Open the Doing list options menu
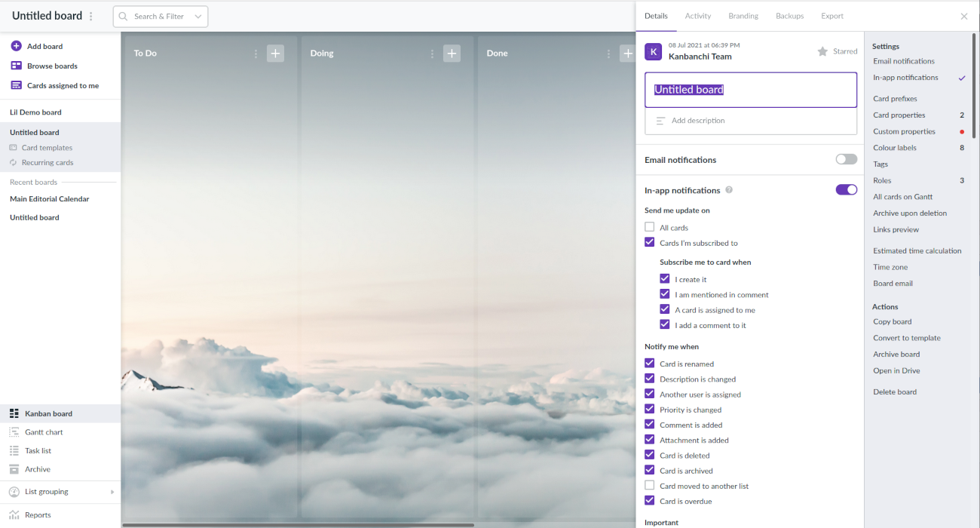 pyautogui.click(x=433, y=54)
